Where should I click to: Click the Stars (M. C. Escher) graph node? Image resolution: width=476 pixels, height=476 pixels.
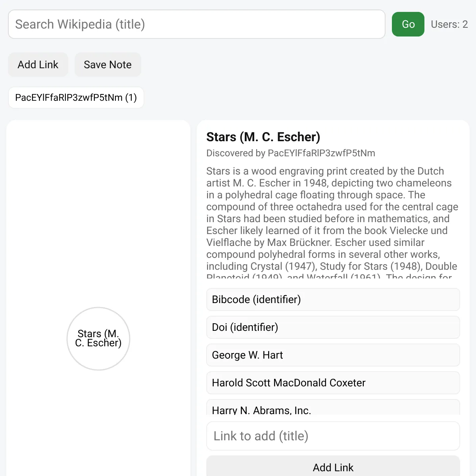coord(98,339)
